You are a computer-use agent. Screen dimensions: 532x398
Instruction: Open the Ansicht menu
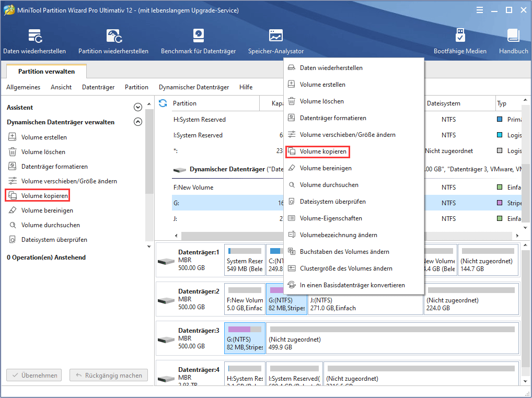pyautogui.click(x=61, y=87)
